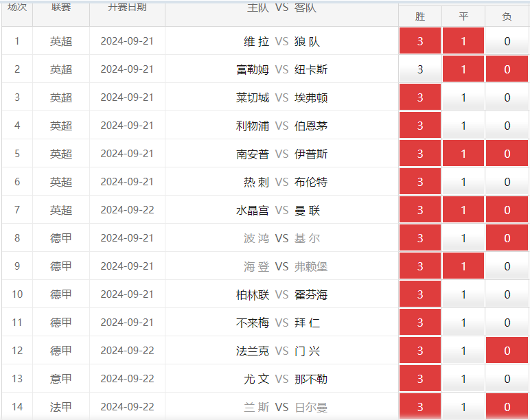Image resolution: width=530 pixels, height=420 pixels.
Task: Deselect draw 1 for 水晶宫 VS 曼联
Action: pos(463,210)
